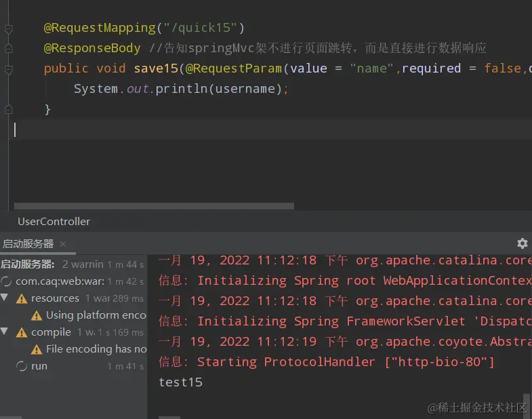Toggle fold marker at @RequestMapping line

9,29
